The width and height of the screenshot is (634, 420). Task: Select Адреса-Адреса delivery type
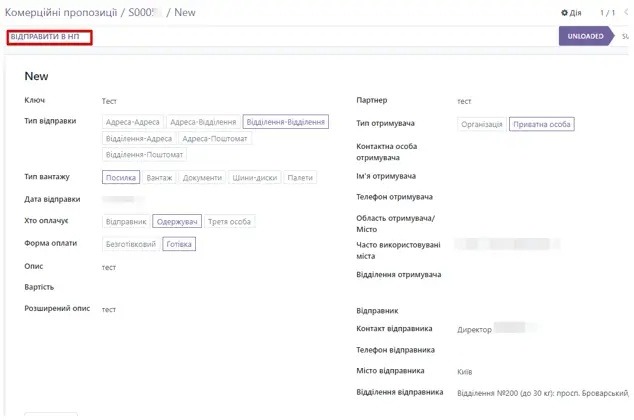click(132, 122)
